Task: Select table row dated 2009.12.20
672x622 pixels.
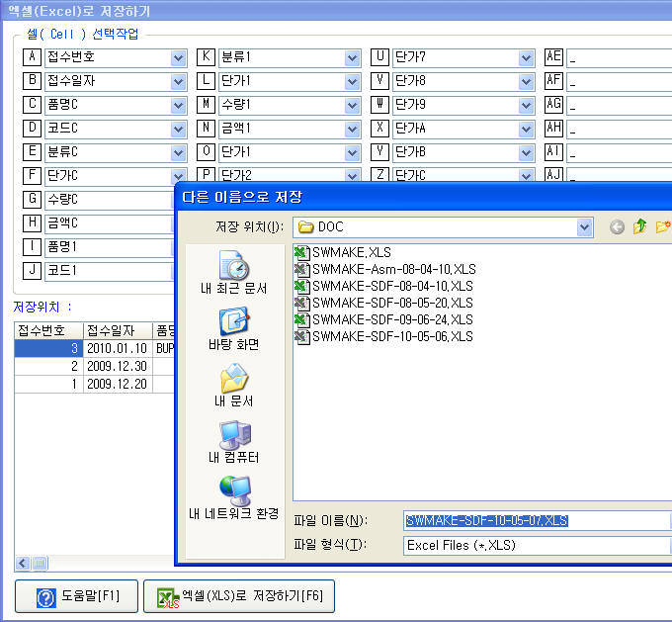Action: tap(94, 384)
